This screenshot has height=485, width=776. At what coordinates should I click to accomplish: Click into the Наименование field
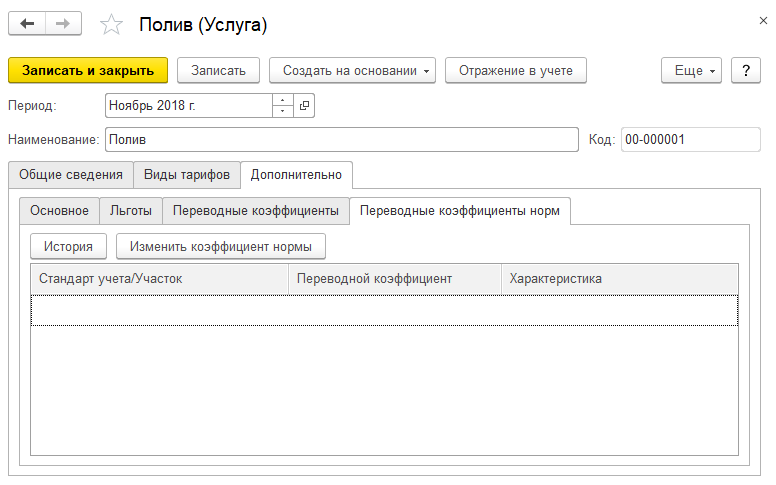342,140
